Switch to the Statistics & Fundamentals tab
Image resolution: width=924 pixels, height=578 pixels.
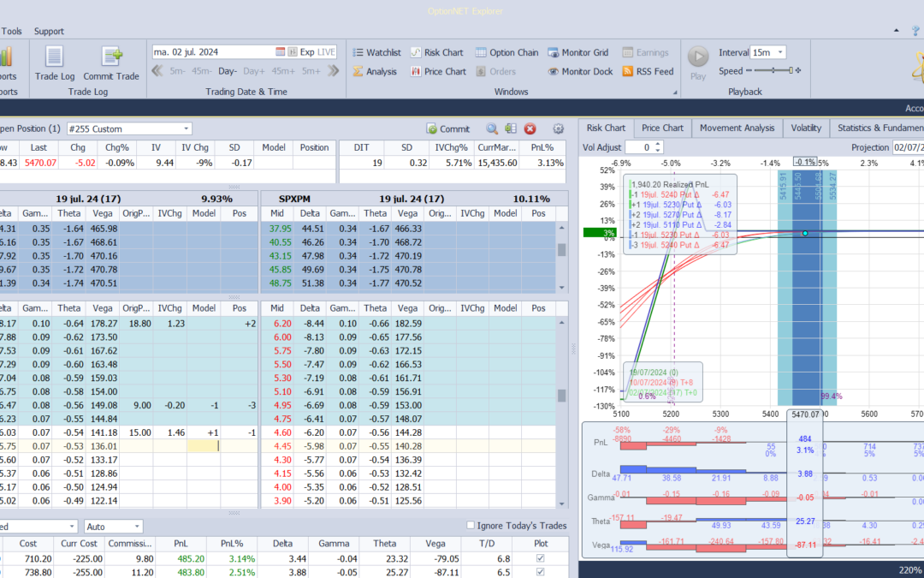(878, 128)
